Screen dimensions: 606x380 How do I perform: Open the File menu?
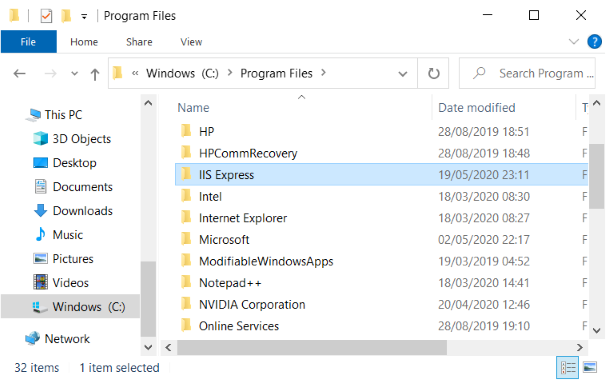[x=29, y=42]
